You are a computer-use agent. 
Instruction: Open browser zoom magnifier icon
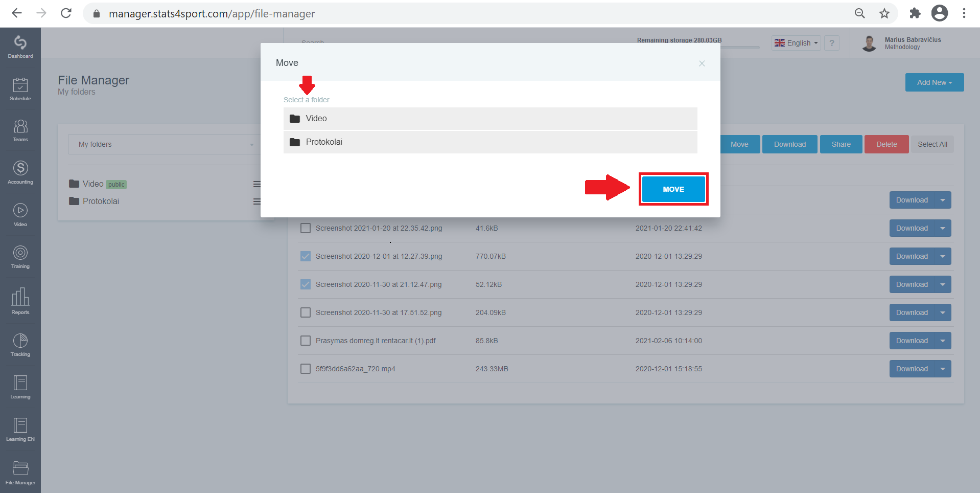click(860, 13)
